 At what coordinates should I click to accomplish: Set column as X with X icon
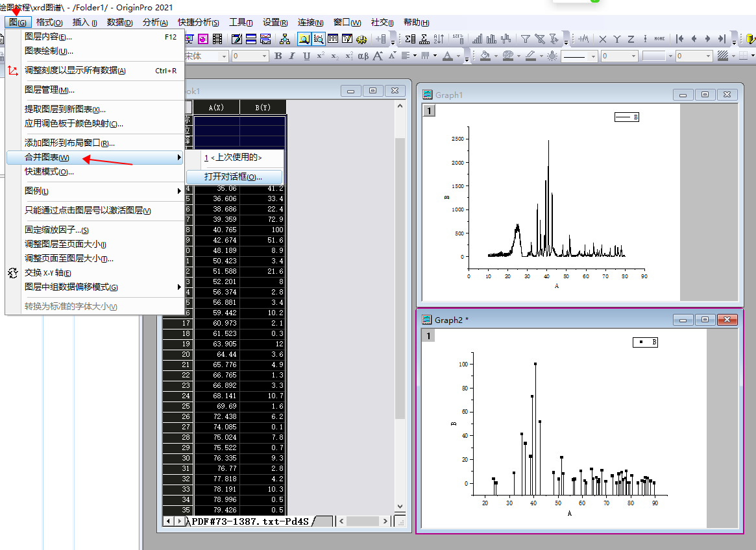(x=603, y=39)
